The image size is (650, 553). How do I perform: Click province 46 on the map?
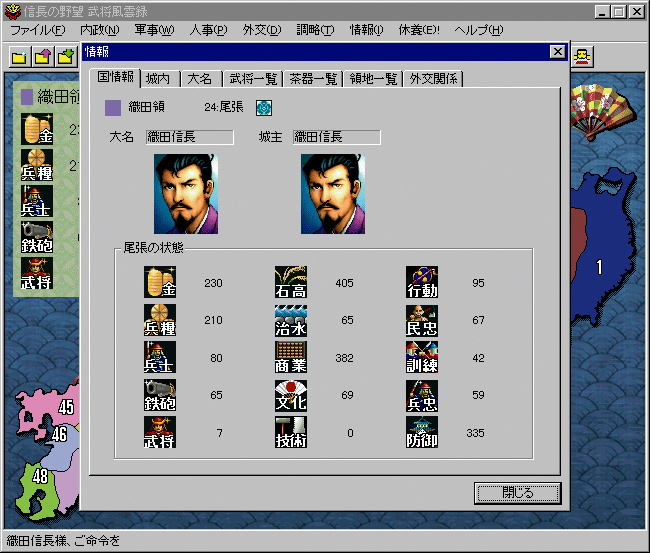[59, 434]
